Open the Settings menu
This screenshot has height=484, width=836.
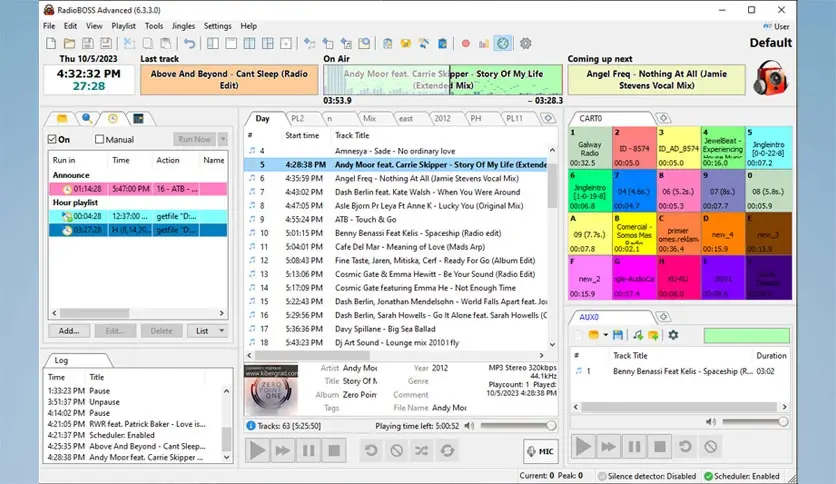coord(218,26)
